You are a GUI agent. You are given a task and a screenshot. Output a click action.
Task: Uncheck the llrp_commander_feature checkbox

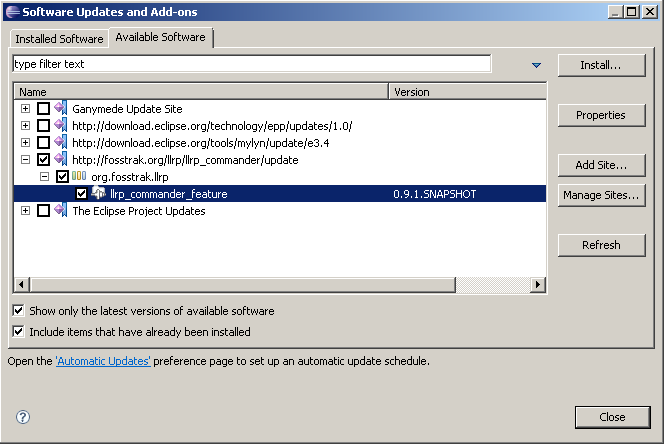tap(81, 194)
